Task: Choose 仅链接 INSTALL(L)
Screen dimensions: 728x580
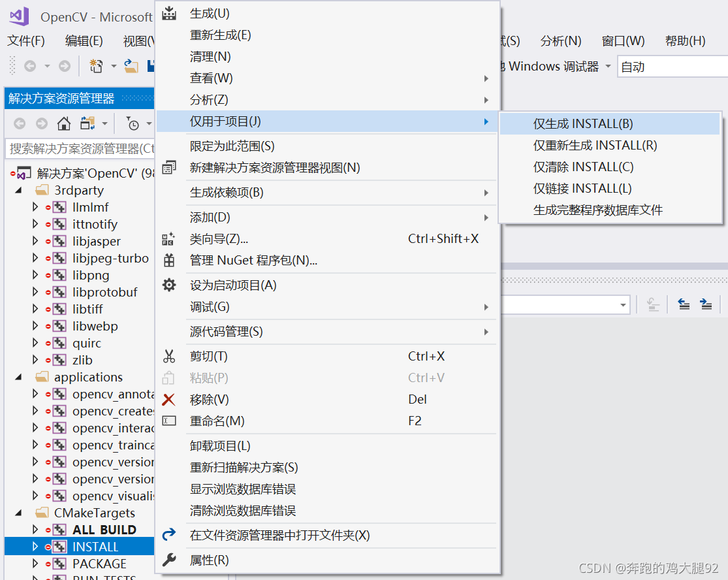Action: click(610, 189)
